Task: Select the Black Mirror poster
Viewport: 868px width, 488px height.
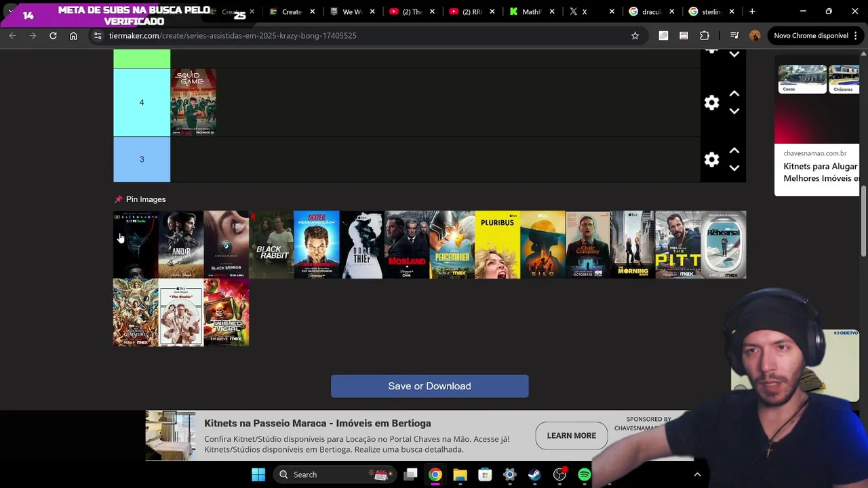Action: click(x=226, y=245)
